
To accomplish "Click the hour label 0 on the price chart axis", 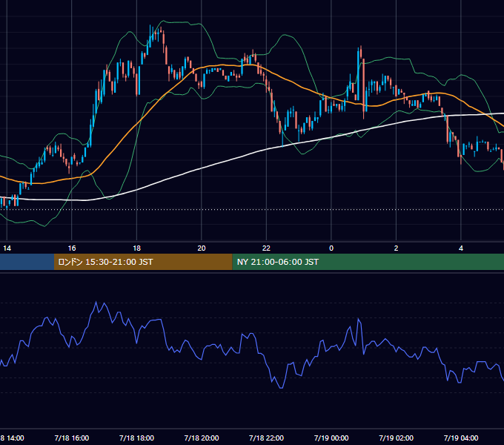I will [x=331, y=248].
